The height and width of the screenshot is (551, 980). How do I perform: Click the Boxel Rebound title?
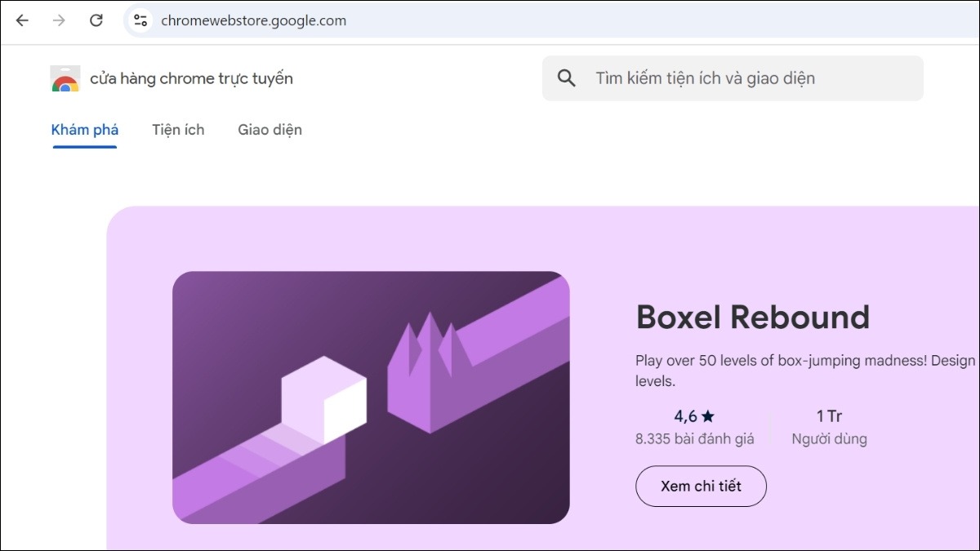point(753,317)
